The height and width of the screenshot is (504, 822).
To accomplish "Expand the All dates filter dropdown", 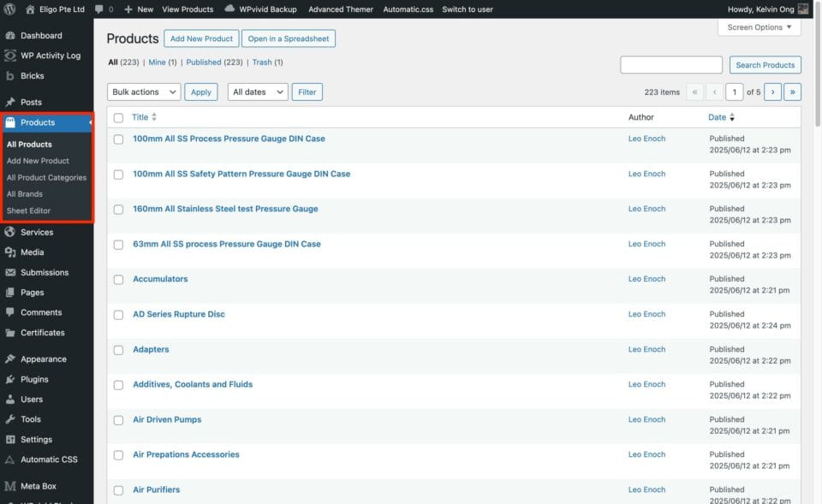I will pyautogui.click(x=257, y=92).
